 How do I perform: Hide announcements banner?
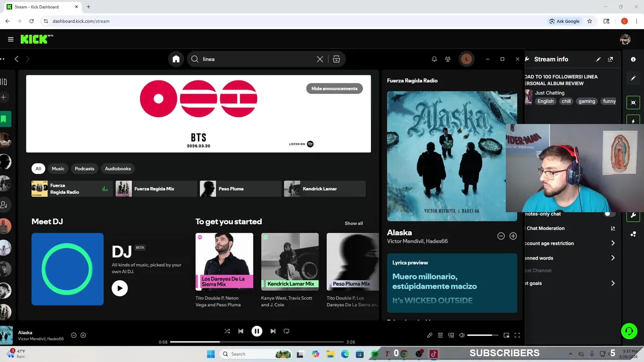click(x=335, y=88)
